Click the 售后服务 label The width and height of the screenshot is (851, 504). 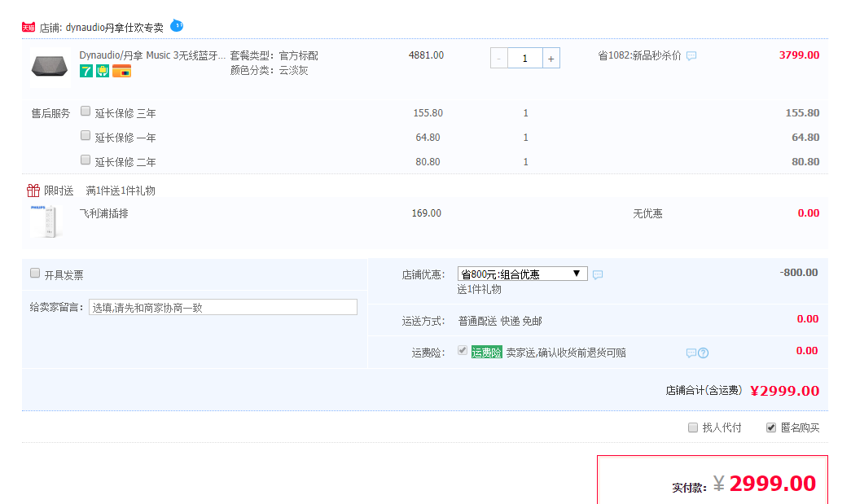(x=50, y=113)
